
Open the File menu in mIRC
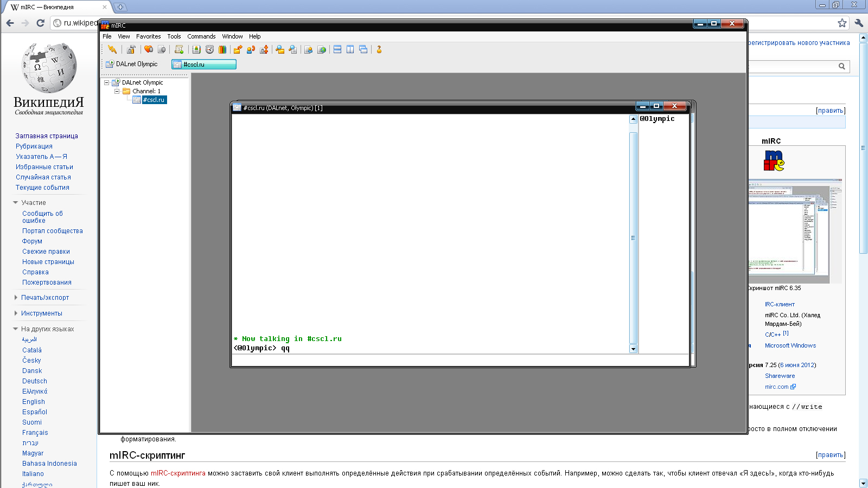[107, 36]
